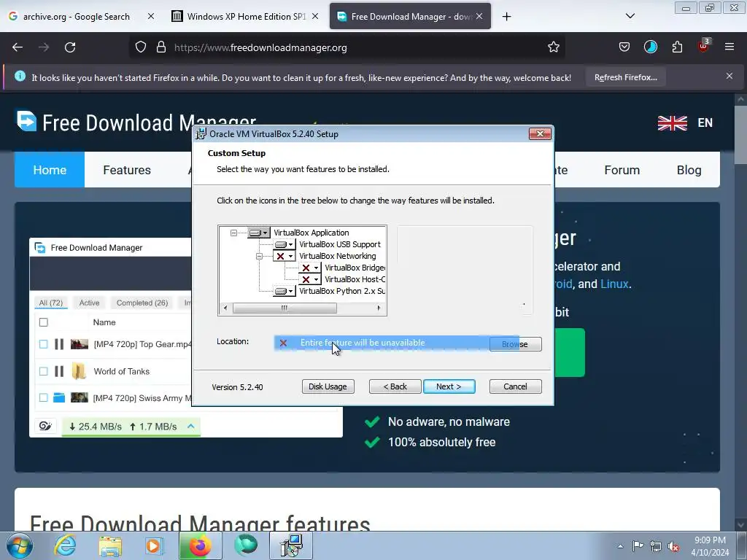Viewport: 747px width, 560px height.
Task: Close the archive.org Google Search tab
Action: pyautogui.click(x=150, y=16)
